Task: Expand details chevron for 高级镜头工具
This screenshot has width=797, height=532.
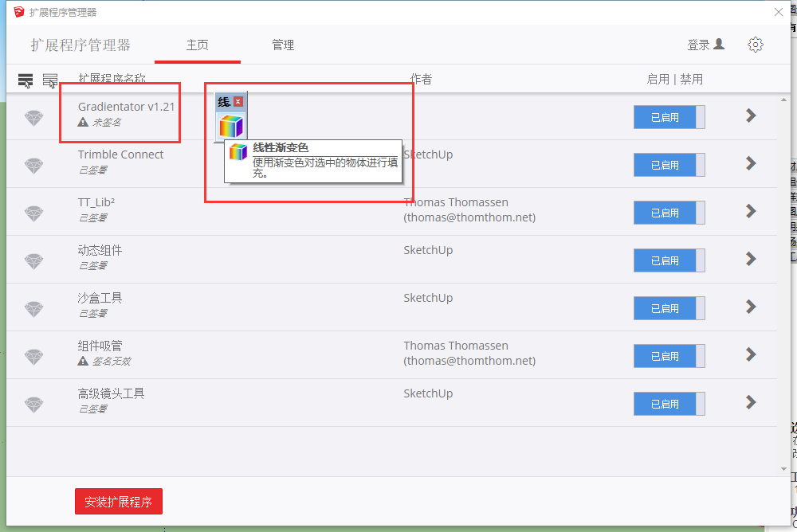Action: [751, 402]
